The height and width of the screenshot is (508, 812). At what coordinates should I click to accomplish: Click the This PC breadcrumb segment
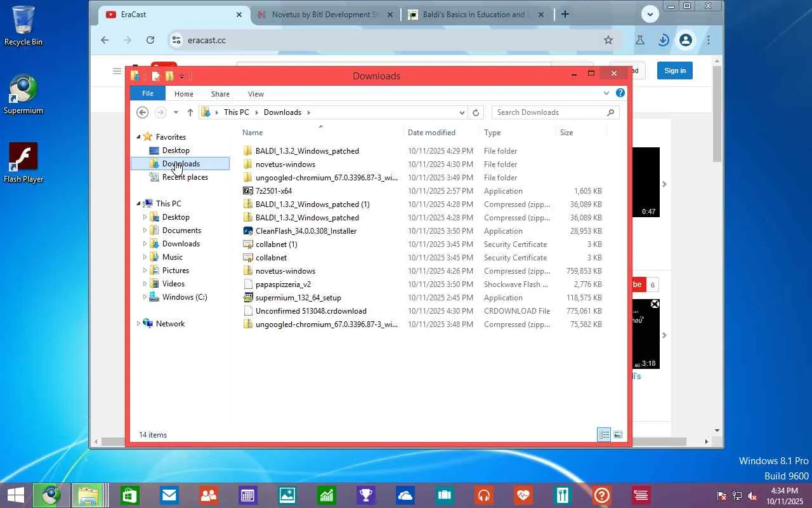(236, 112)
